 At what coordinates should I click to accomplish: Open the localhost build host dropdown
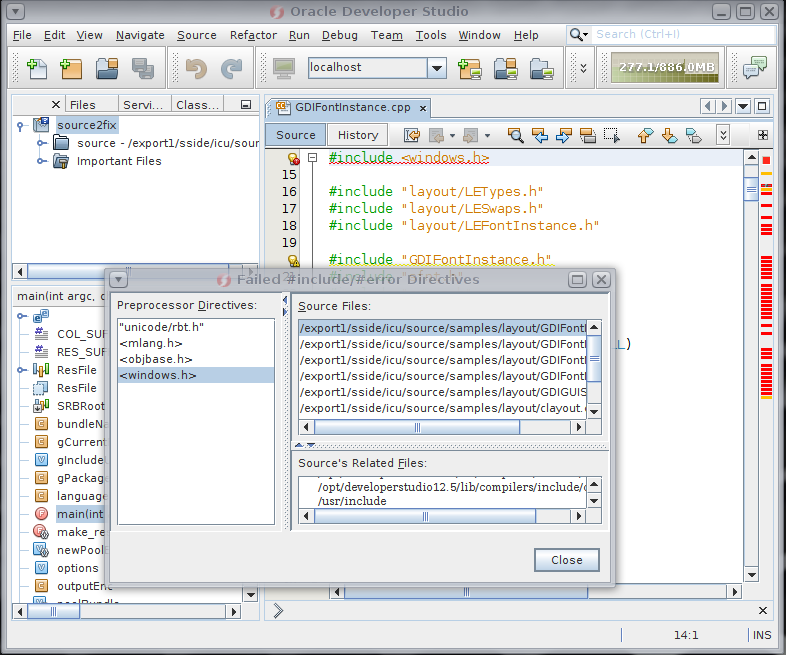coord(436,68)
